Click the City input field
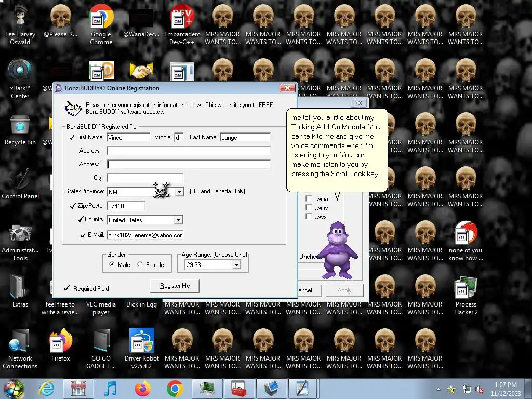The height and width of the screenshot is (399, 532). coord(145,178)
